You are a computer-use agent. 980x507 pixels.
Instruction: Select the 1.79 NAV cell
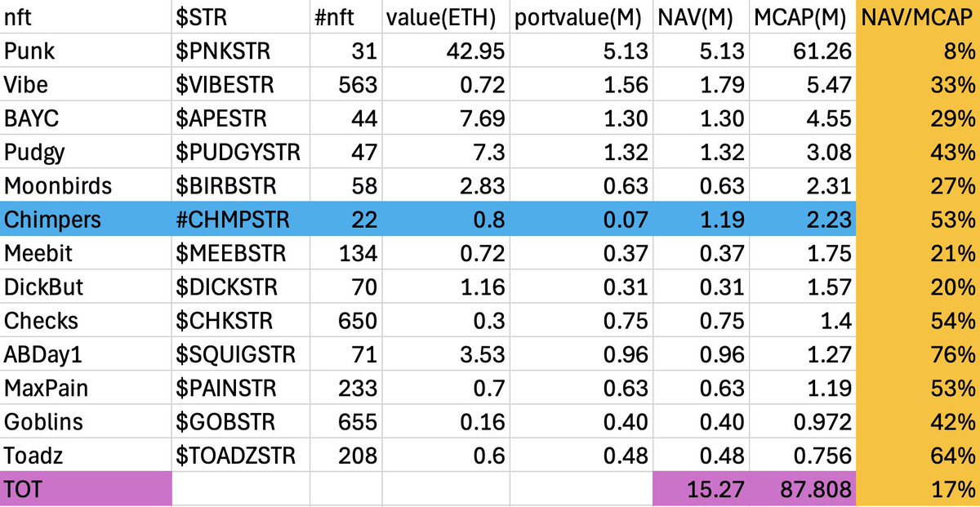[702, 86]
